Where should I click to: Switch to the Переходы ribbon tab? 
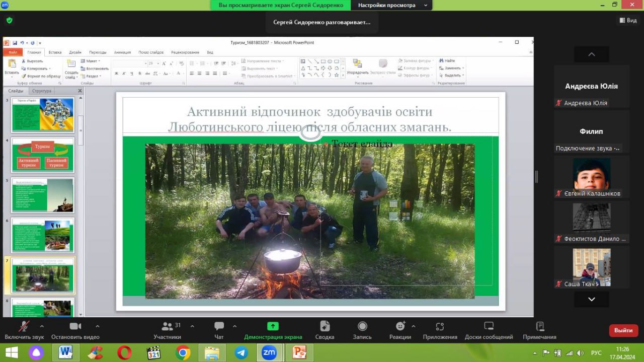pyautogui.click(x=98, y=52)
